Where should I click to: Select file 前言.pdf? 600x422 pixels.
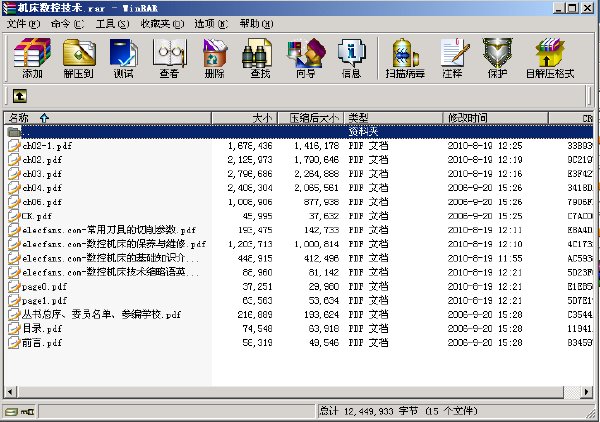[42, 343]
